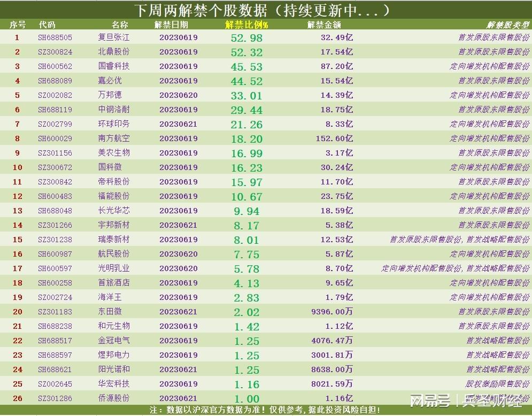Select stock code SH688089
Image resolution: width=532 pixels, height=416 pixels.
55,81
